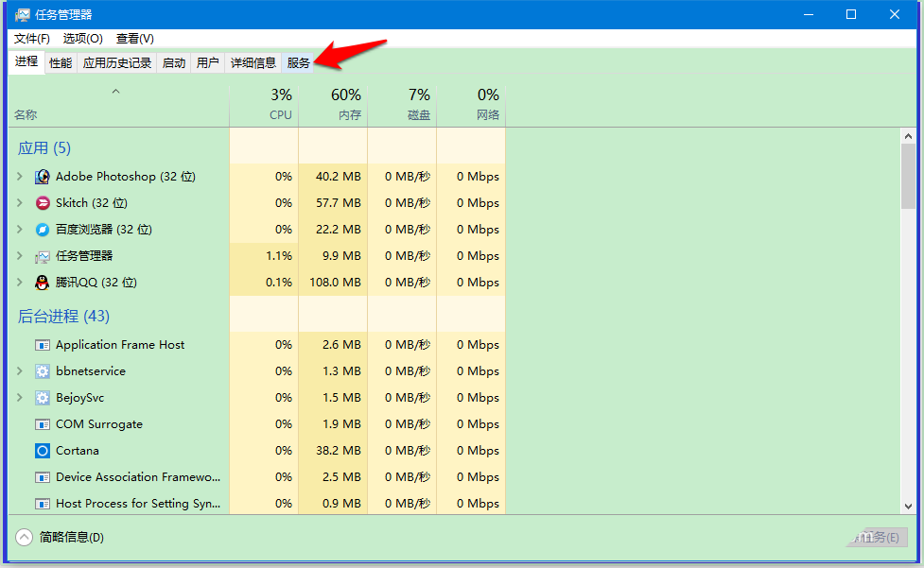This screenshot has height=568, width=924.
Task: Switch to the 性能 tab
Action: click(61, 62)
